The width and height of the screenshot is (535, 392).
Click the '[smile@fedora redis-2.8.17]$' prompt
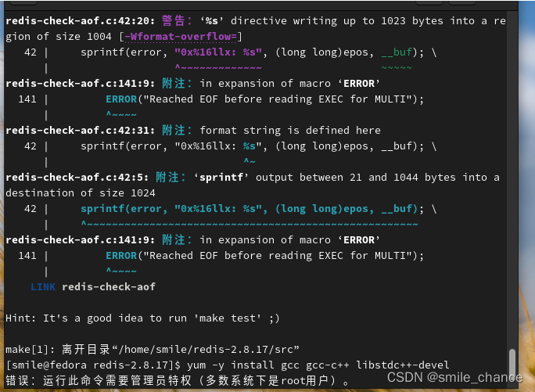tap(93, 365)
